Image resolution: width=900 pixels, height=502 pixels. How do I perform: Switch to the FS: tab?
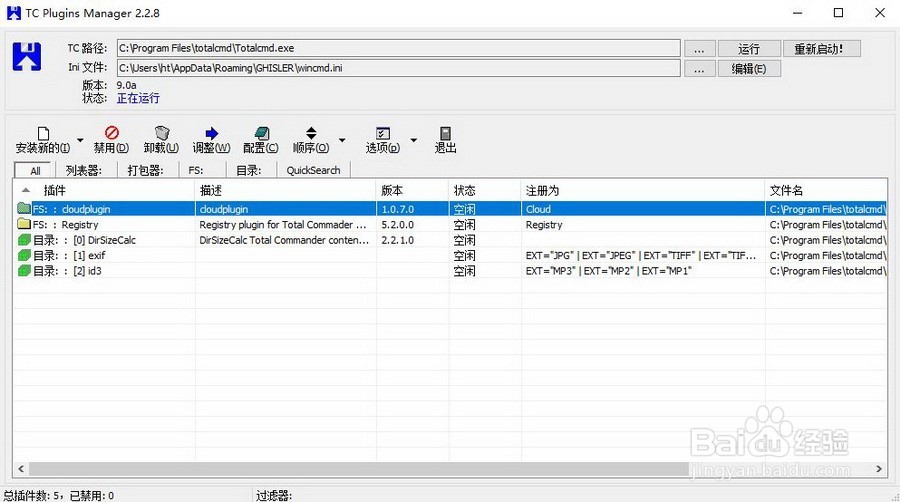click(196, 170)
